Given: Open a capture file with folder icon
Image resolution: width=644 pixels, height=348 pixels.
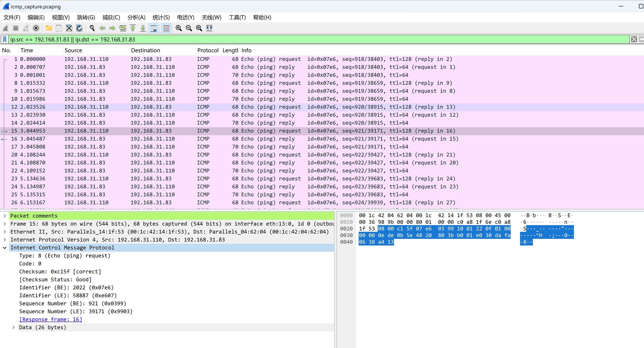Looking at the screenshot, I should [49, 28].
